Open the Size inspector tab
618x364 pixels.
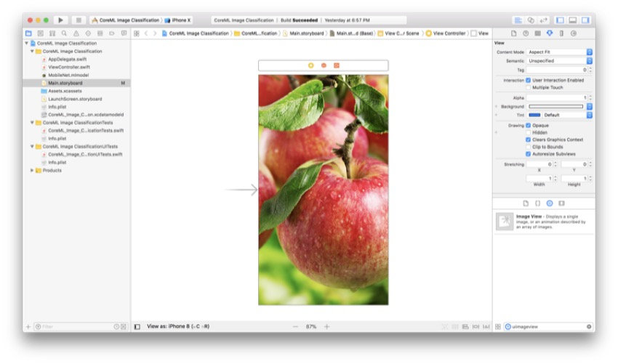pyautogui.click(x=561, y=33)
